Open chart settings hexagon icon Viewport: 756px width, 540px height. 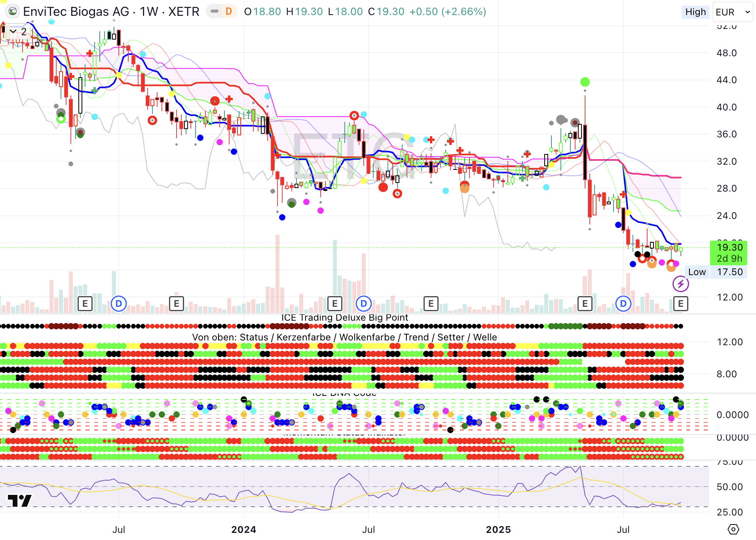733,529
